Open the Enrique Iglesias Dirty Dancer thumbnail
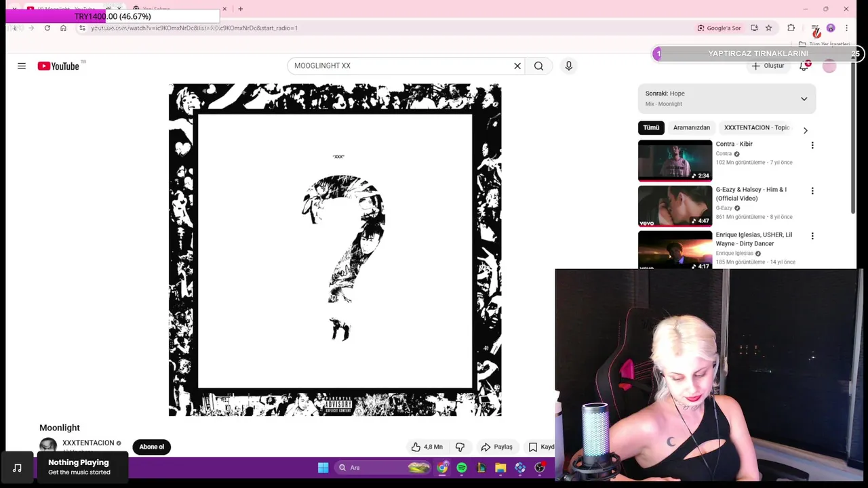 [675, 250]
